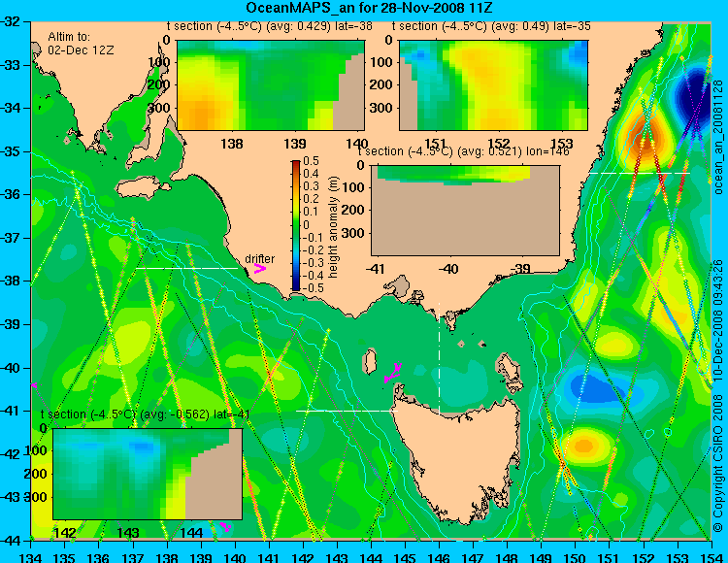The image size is (728, 563).
Task: Click the magenta drifter marker right of the lat=-41 inset
Action: 225,526
